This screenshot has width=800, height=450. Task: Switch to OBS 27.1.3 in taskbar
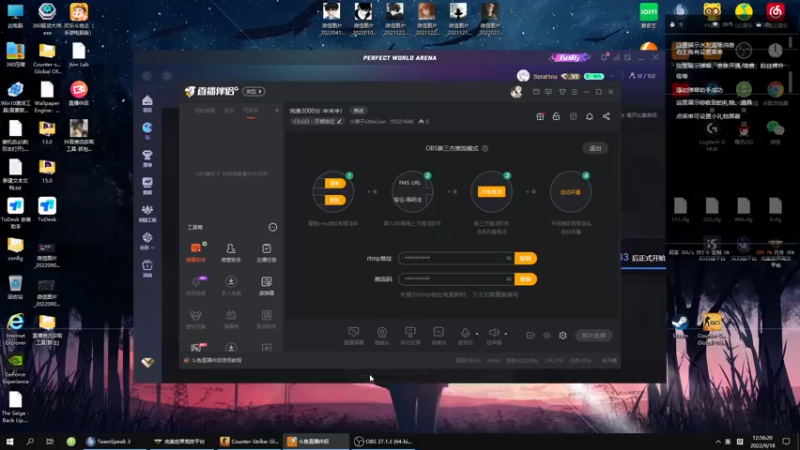click(383, 441)
